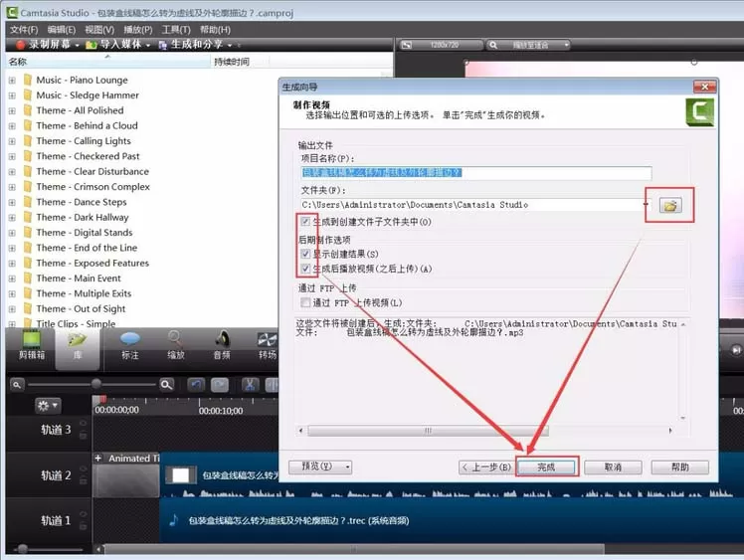Select the Theme - Out of Sight row
This screenshot has width=744, height=560.
81,309
